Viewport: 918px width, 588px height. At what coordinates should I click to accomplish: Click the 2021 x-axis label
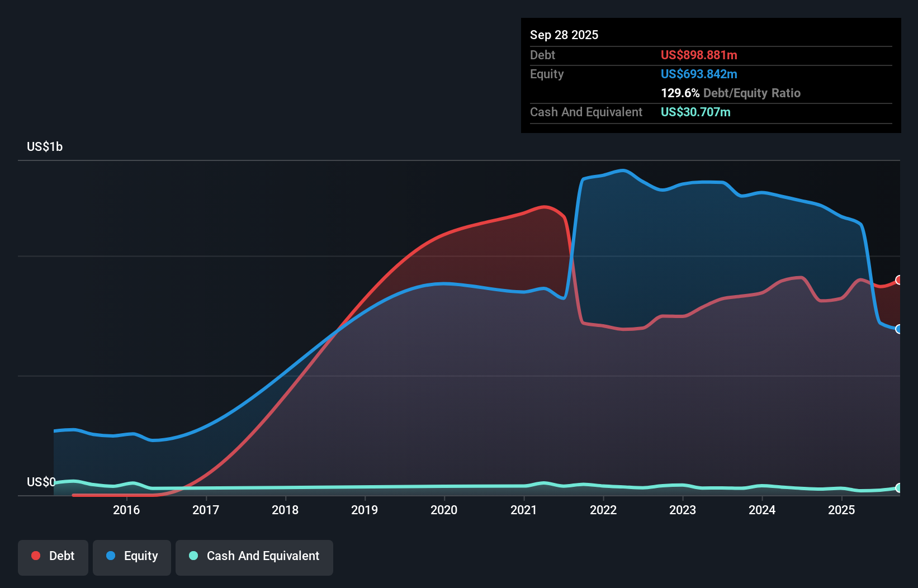pos(524,510)
